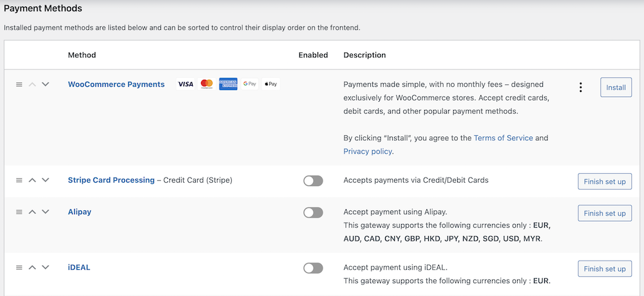Open the Terms of Service link
The height and width of the screenshot is (296, 644).
click(x=503, y=138)
